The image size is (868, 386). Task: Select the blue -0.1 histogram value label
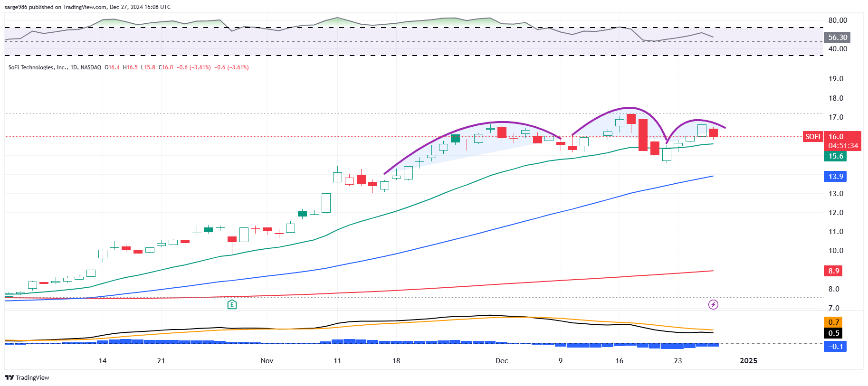(x=835, y=347)
